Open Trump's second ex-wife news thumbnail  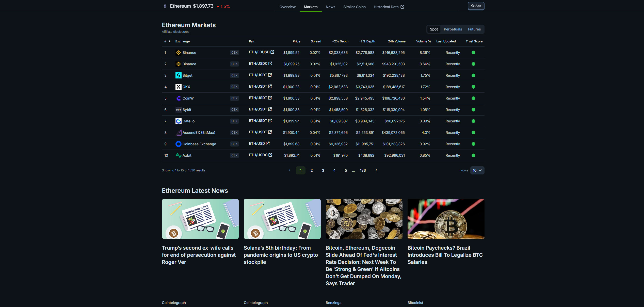[200, 219]
